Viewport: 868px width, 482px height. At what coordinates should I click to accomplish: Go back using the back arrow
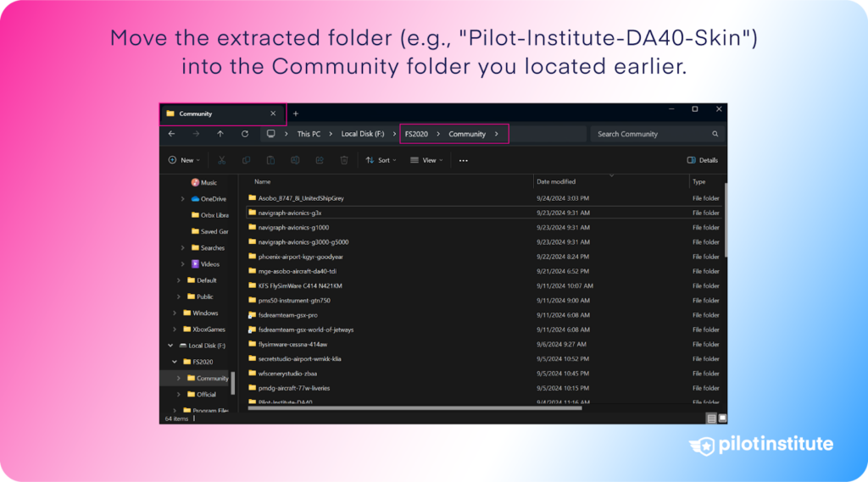171,134
